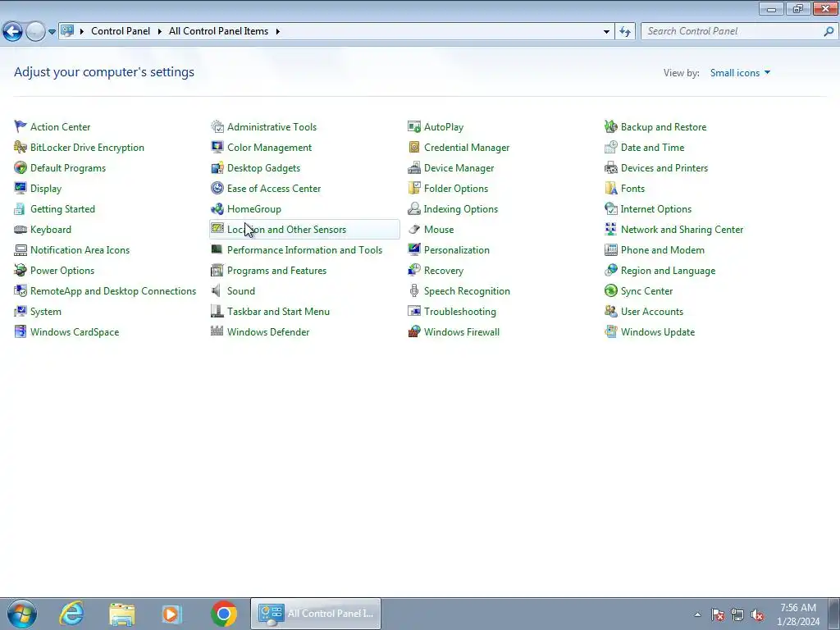Click the Control Panel breadcrumb

point(121,31)
